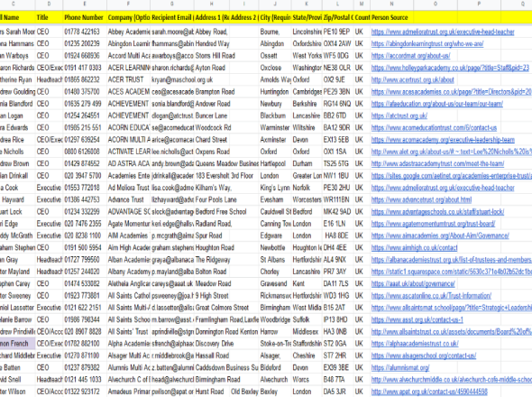This screenshot has height=397, width=532.
Task: Open the abingdonlearningtrust.org link
Action: (427, 44)
